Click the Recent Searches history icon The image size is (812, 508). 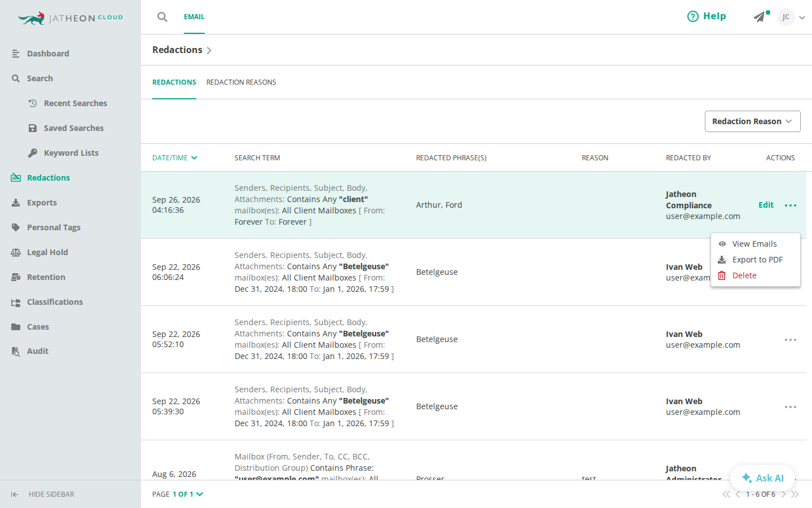coord(33,103)
